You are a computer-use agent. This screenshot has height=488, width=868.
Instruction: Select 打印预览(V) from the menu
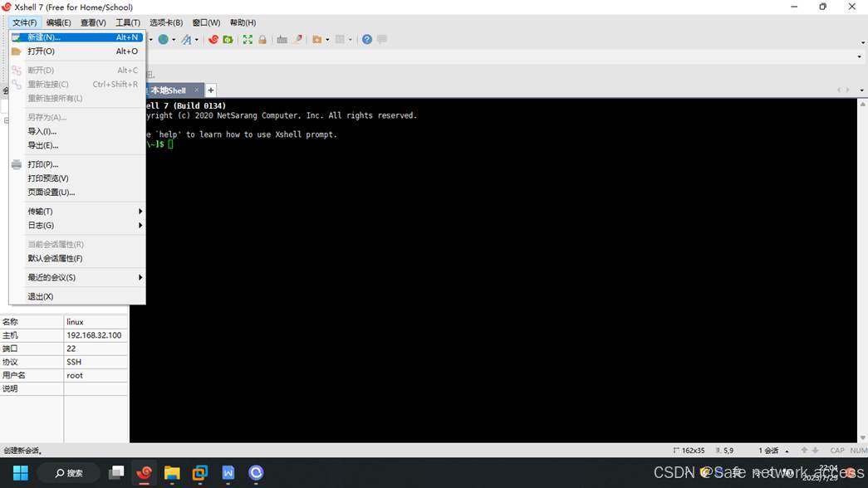77,178
